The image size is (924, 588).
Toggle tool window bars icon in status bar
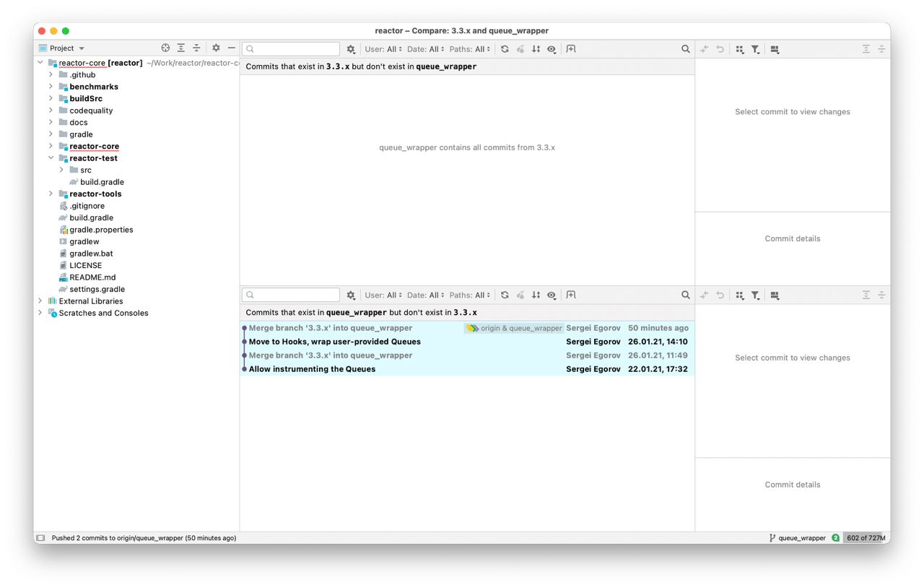tap(40, 538)
